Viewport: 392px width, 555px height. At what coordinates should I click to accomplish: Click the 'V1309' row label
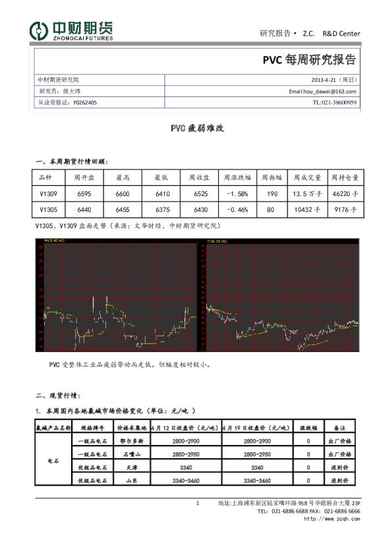point(49,194)
